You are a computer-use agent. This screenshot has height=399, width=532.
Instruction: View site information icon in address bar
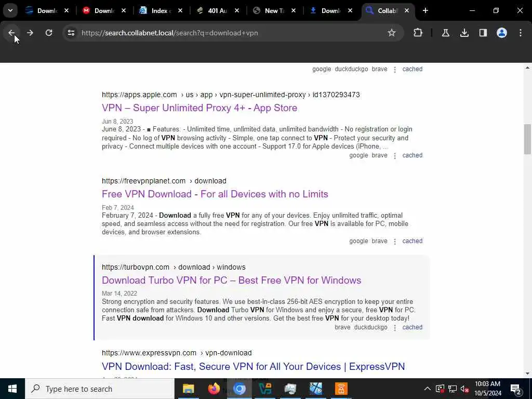click(71, 33)
